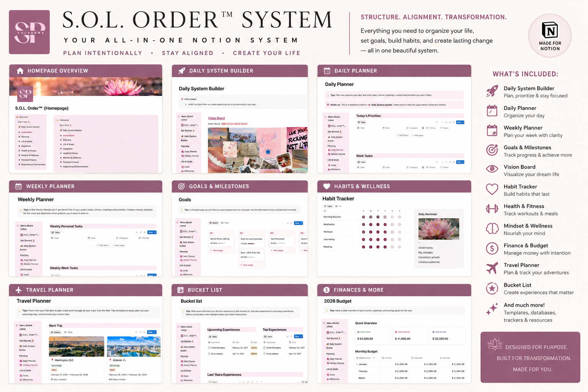The width and height of the screenshot is (588, 392).
Task: Click the rocket icon next to Daily System Builder in What's Included
Action: [x=492, y=91]
